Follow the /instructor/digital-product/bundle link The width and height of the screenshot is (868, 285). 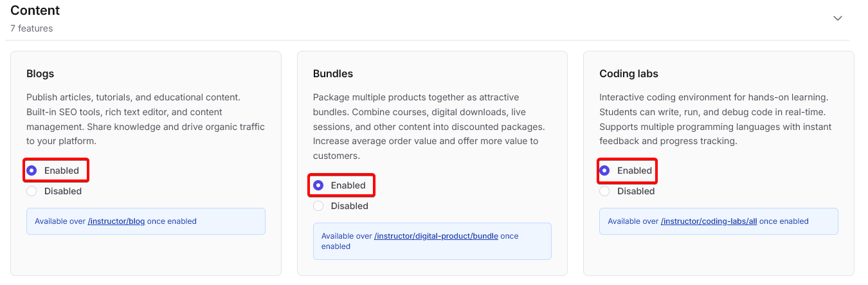point(436,236)
